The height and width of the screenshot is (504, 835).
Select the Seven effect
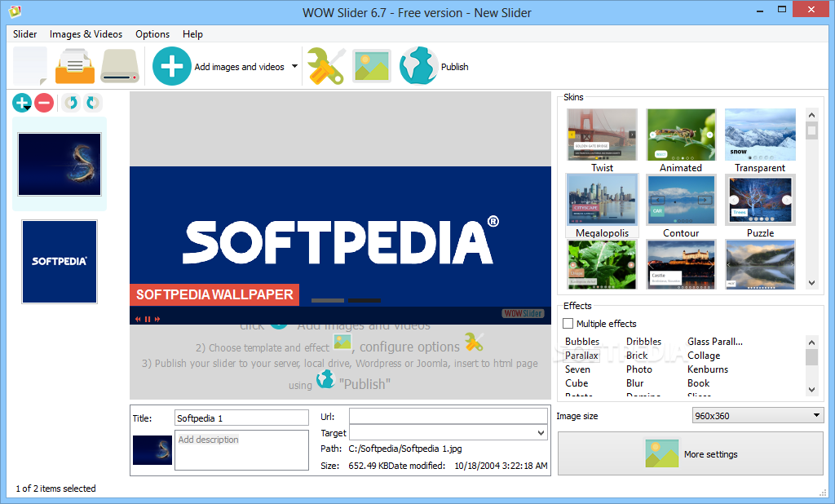577,369
